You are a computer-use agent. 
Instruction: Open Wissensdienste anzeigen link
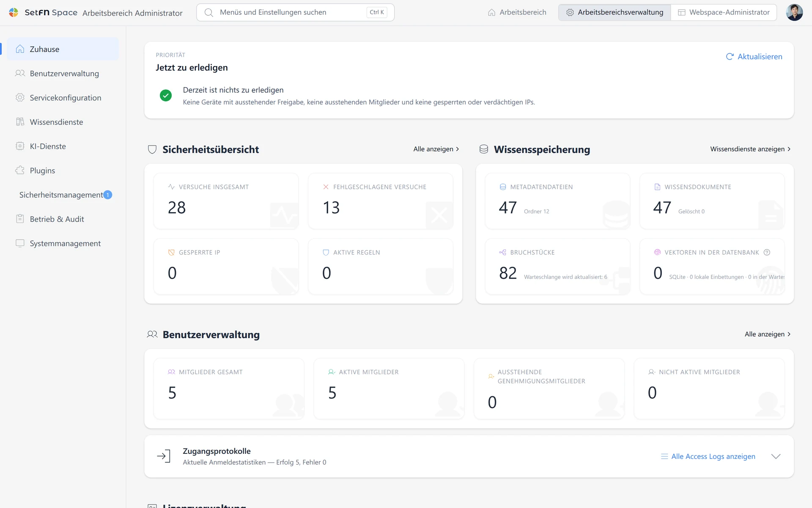(750, 149)
